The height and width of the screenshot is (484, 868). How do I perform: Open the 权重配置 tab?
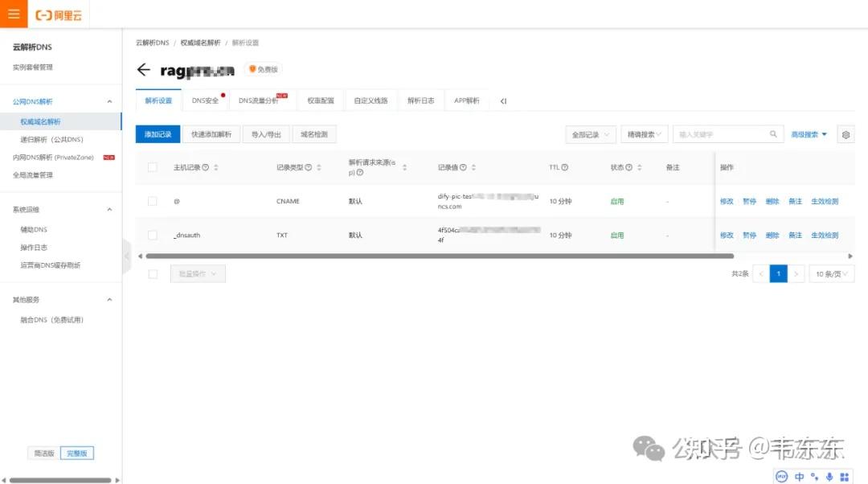pyautogui.click(x=321, y=100)
